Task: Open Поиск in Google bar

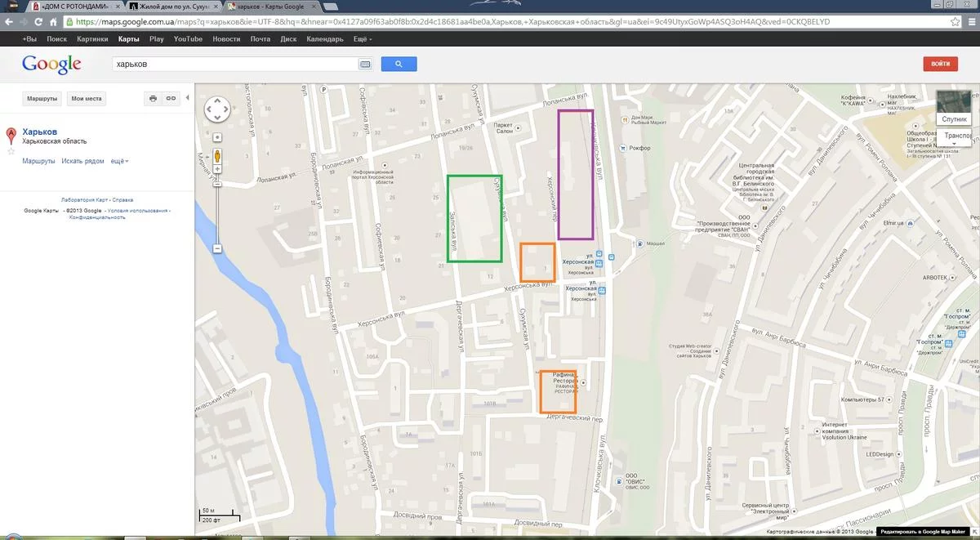Action: coord(57,39)
